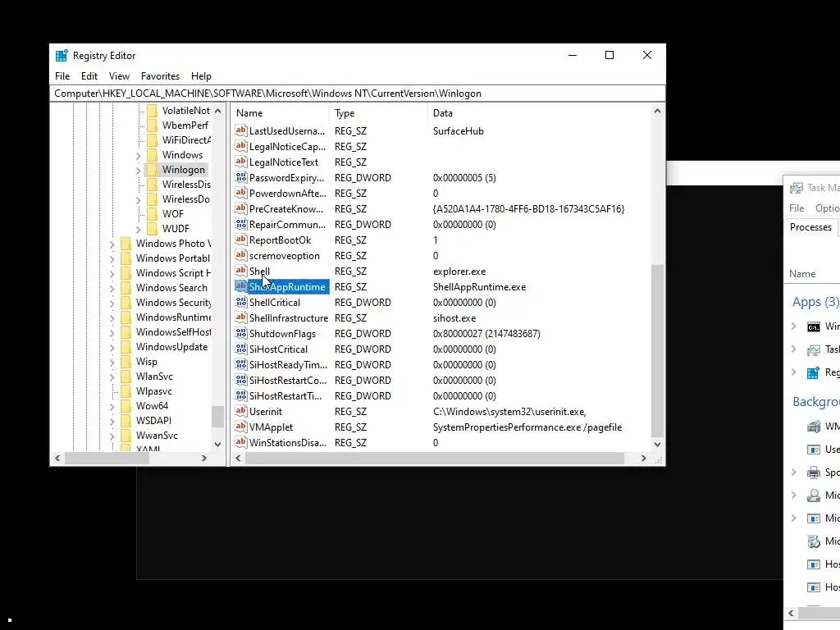The image size is (840, 630).
Task: Click scroll-down arrow of values pane
Action: click(x=657, y=445)
